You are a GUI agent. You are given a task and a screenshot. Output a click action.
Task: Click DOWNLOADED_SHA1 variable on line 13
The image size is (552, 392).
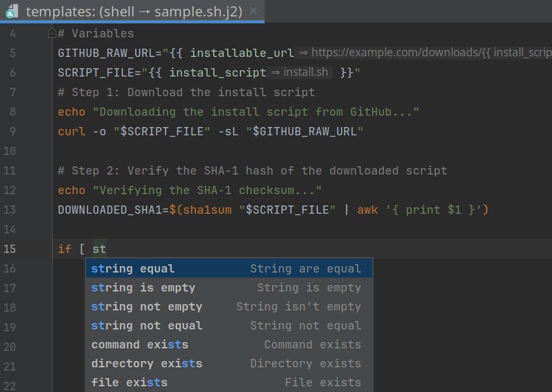coord(110,210)
